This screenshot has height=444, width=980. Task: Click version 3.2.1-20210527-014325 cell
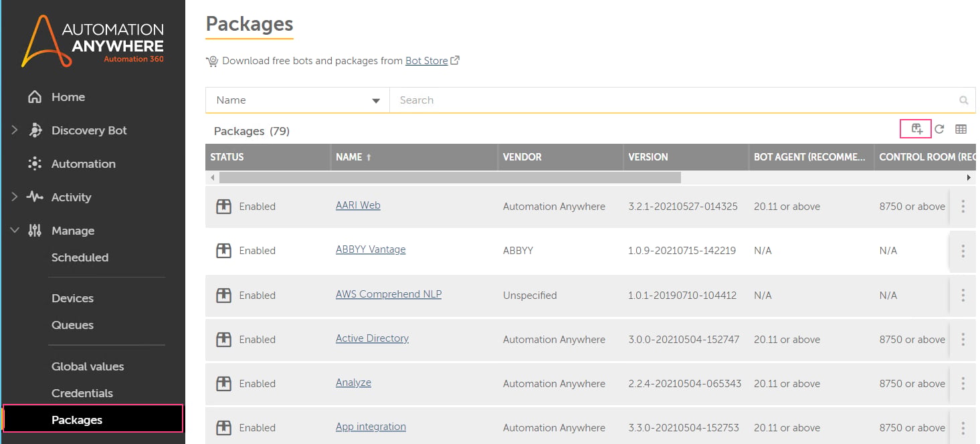(x=683, y=207)
